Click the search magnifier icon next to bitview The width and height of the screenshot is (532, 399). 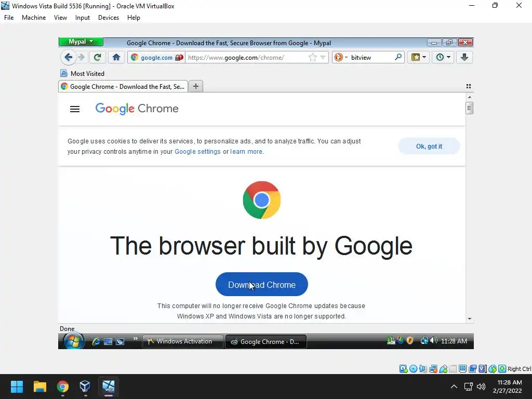coord(398,57)
